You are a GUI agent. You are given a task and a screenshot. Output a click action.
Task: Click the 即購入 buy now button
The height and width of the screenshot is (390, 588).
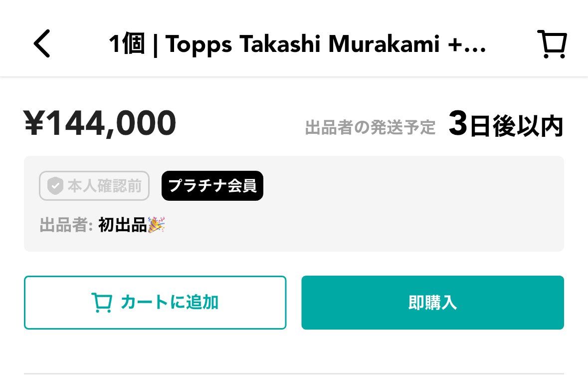coord(432,303)
